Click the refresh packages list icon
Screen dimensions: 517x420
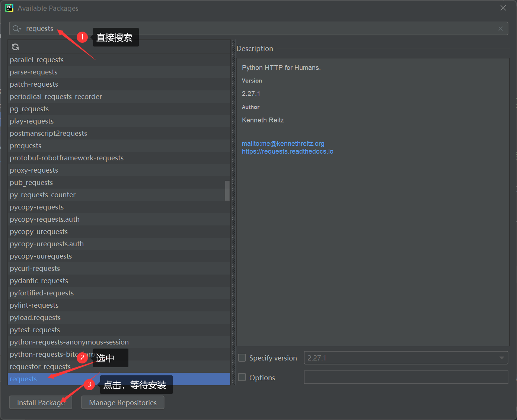point(15,47)
